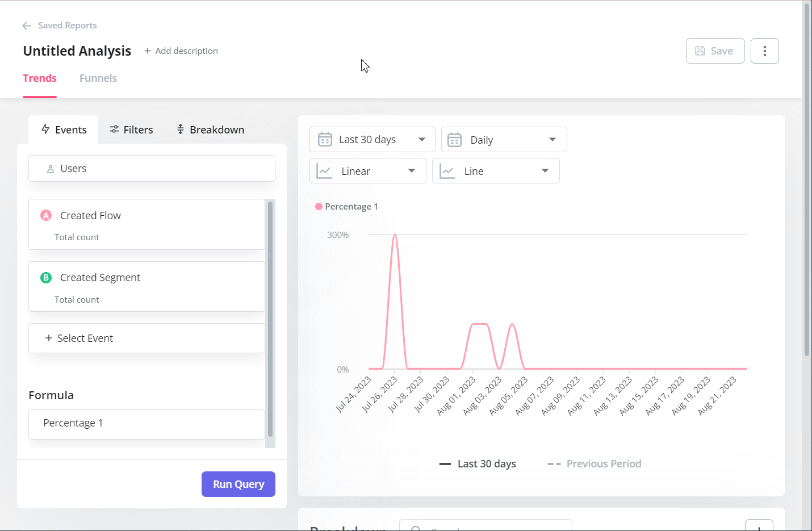Click the chart icon beside Linear
This screenshot has width=812, height=531.
(x=324, y=171)
